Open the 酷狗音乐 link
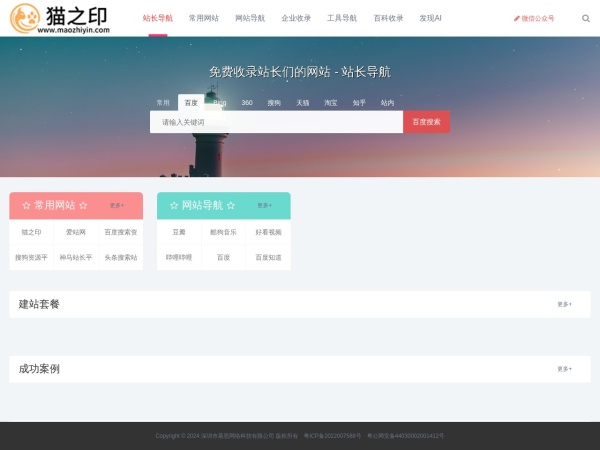The height and width of the screenshot is (450, 600). click(x=223, y=232)
